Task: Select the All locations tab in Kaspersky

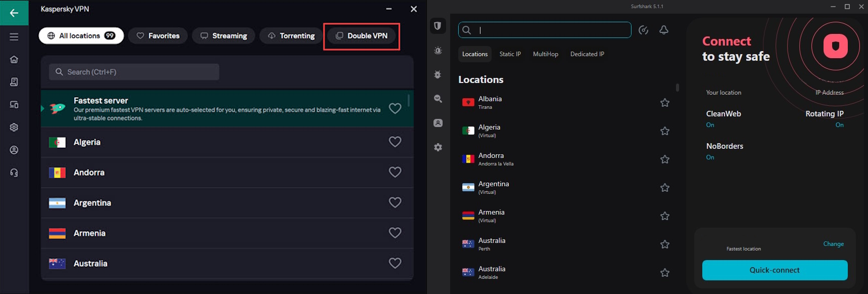Action: 81,35
